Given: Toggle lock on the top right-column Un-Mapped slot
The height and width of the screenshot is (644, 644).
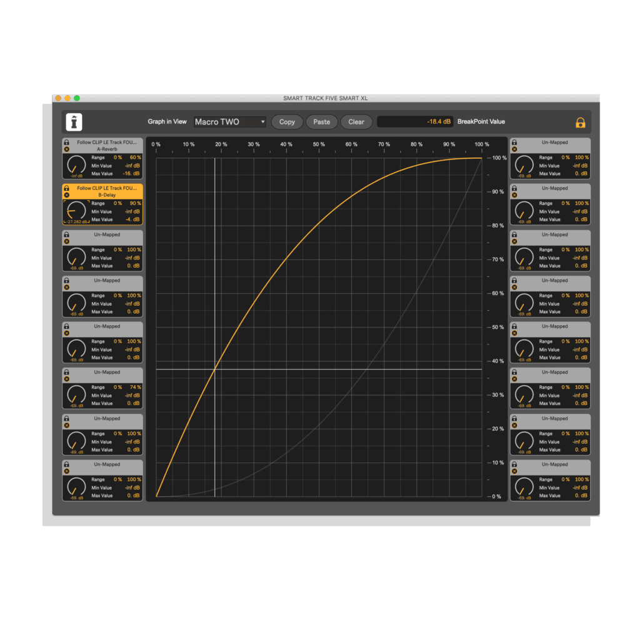Looking at the screenshot, I should coord(514,142).
